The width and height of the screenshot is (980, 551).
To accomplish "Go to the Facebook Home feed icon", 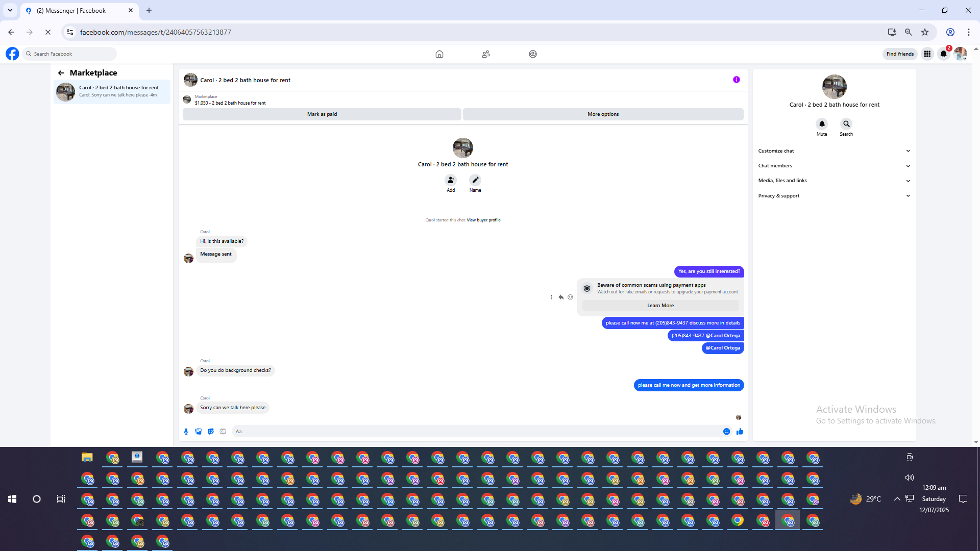I will [439, 54].
